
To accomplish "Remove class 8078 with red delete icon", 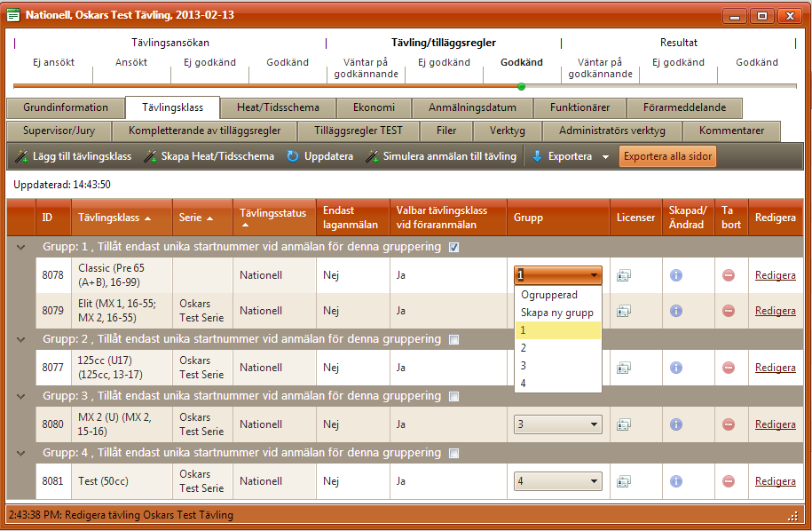I will click(x=729, y=275).
